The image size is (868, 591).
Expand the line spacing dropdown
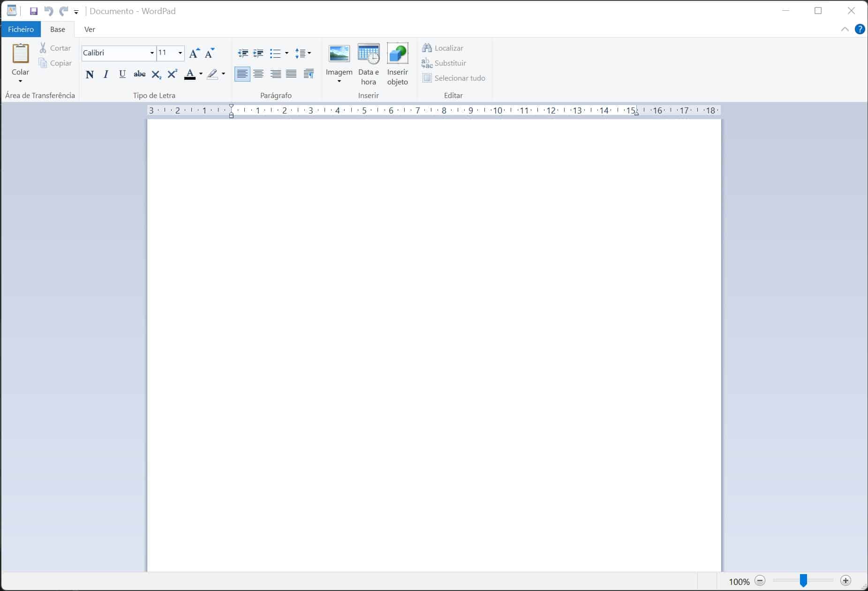coord(309,53)
